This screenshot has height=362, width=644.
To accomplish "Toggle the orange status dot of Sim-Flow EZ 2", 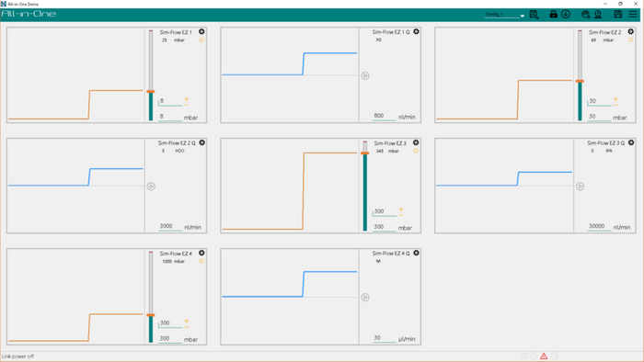I will 631,40.
